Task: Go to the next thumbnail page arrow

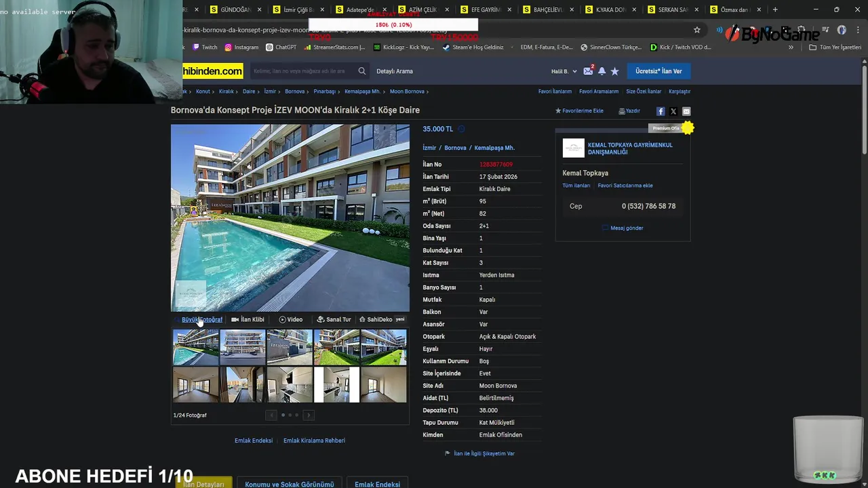Action: (x=309, y=415)
